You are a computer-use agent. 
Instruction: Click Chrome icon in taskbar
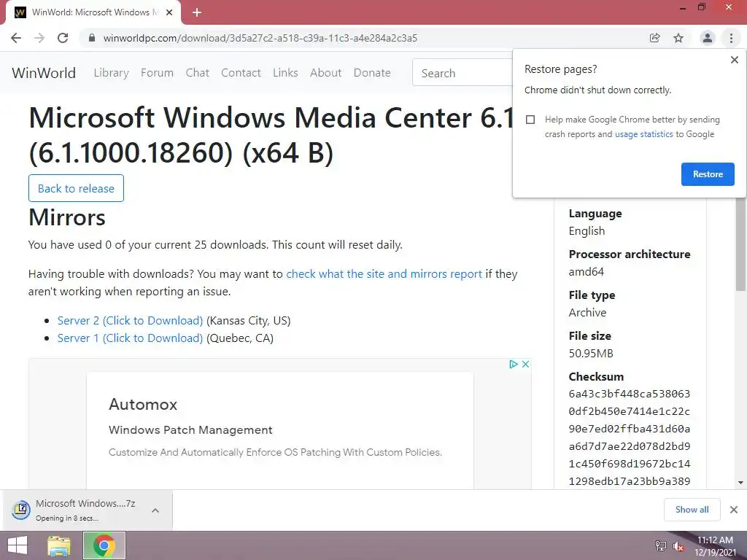point(104,545)
